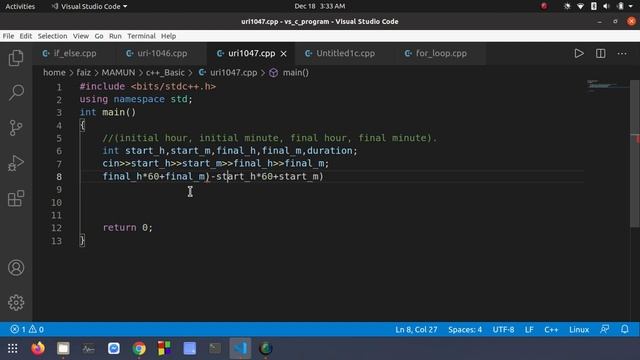Open the Accounts menu icon
The height and width of the screenshot is (360, 640).
click(x=16, y=268)
